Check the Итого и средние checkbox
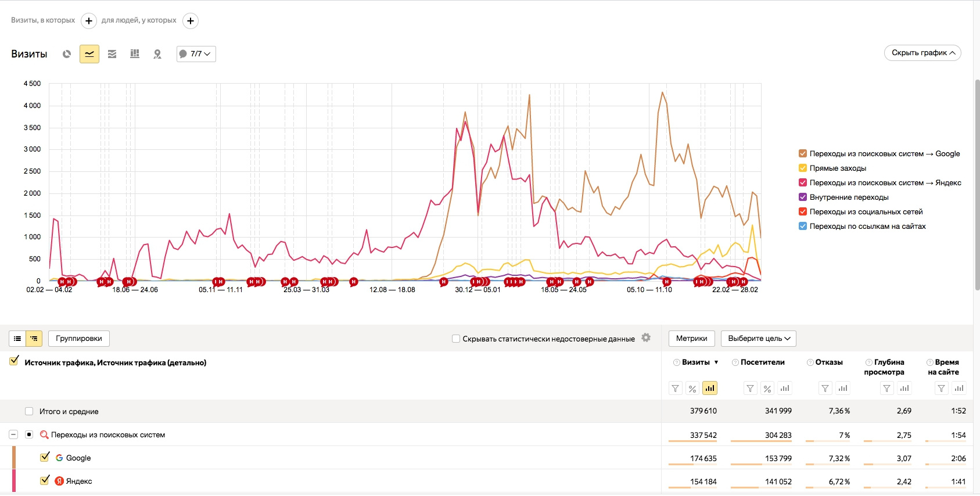980x496 pixels. 29,411
